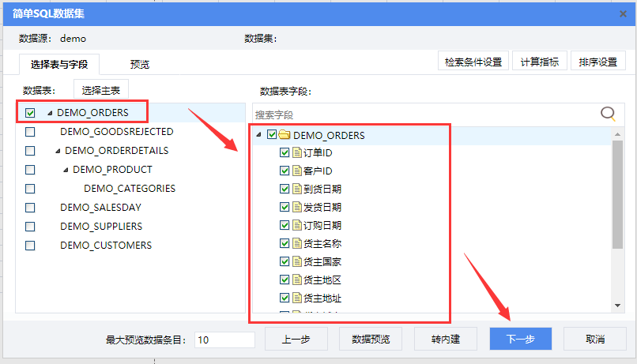637x364 pixels.
Task: Click the field list vertical scrollbar
Action: point(617,197)
